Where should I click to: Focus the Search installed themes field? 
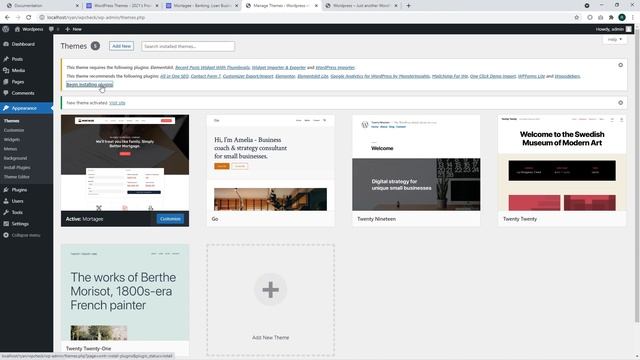point(188,47)
